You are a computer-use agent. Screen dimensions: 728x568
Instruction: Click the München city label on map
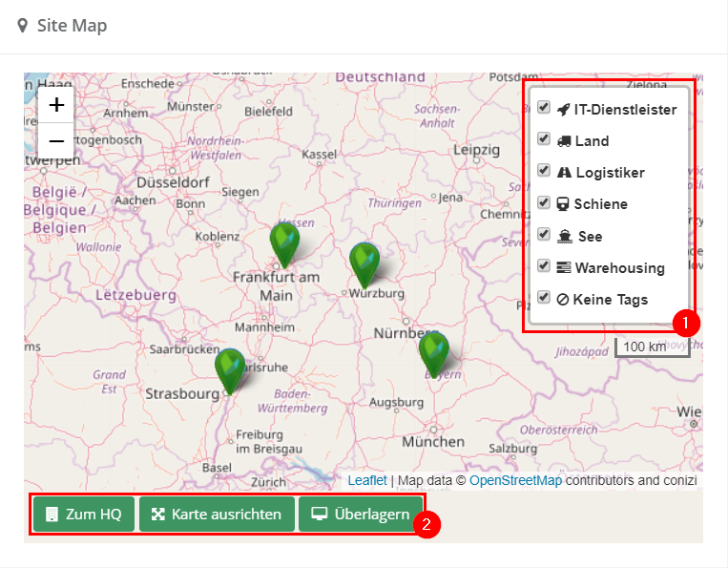tap(433, 442)
